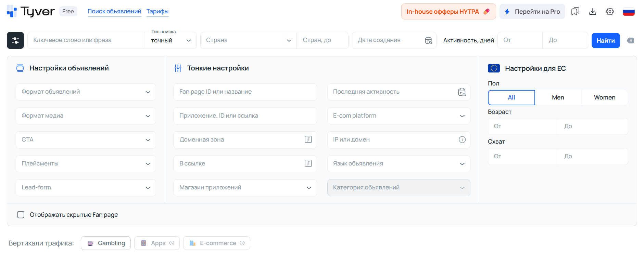Click the download icon in header

[593, 12]
